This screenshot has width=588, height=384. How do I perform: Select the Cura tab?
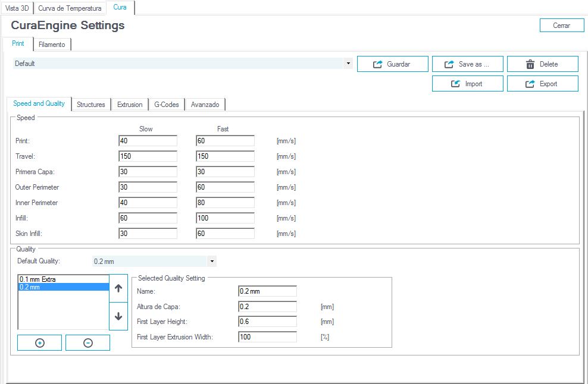(120, 7)
